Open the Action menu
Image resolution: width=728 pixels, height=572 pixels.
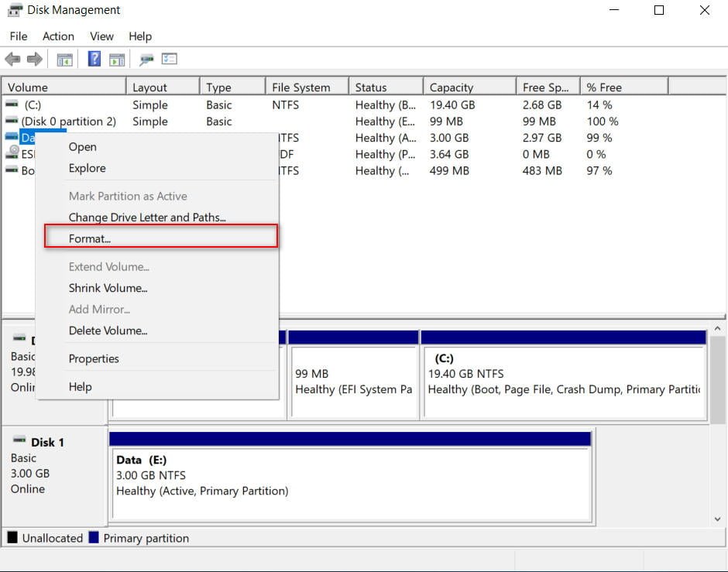58,36
